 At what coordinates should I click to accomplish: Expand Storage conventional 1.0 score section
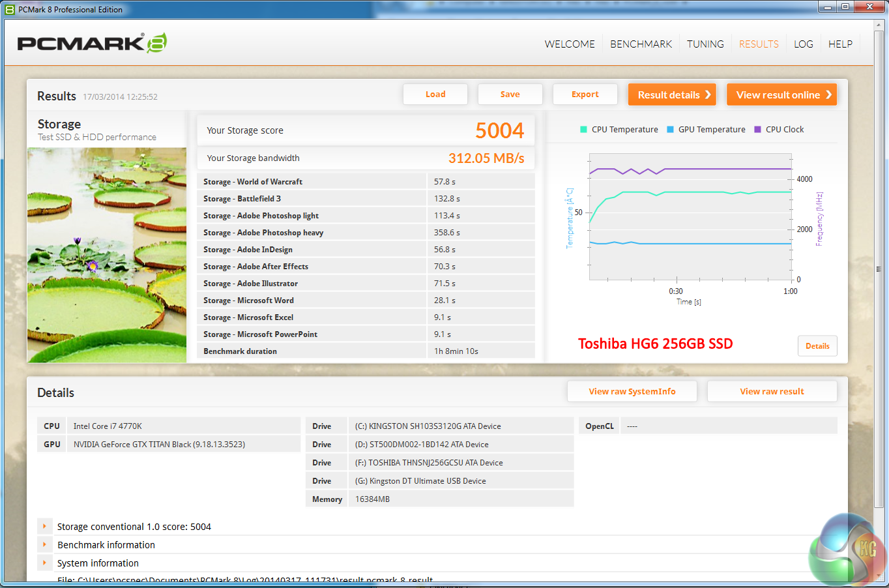tap(44, 527)
